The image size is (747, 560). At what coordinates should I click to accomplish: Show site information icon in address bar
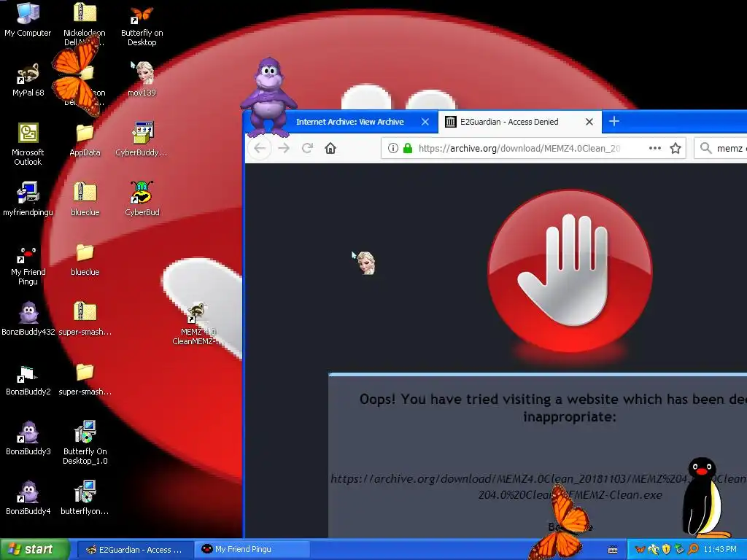pos(393,148)
